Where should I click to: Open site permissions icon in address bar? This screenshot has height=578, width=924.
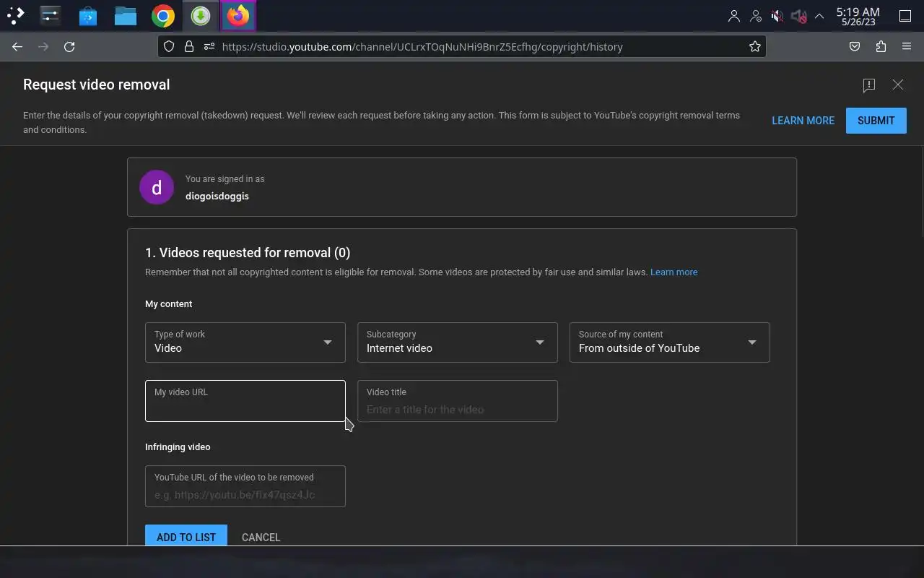pyautogui.click(x=209, y=46)
